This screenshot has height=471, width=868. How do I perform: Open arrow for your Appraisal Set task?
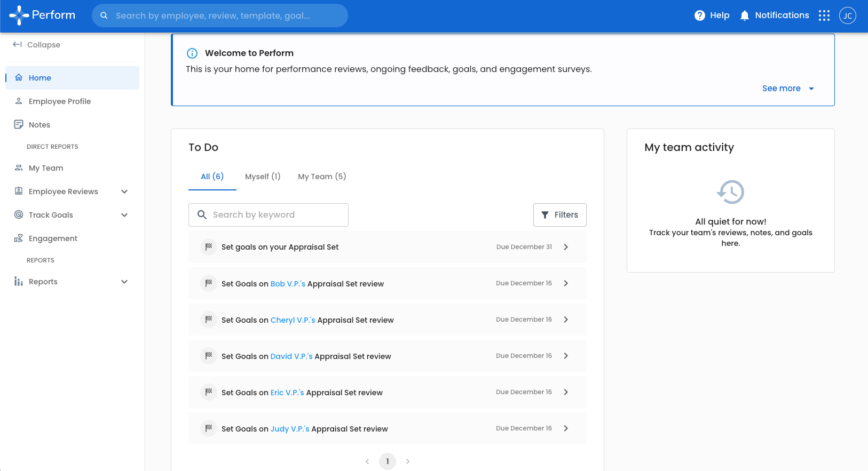pos(566,247)
